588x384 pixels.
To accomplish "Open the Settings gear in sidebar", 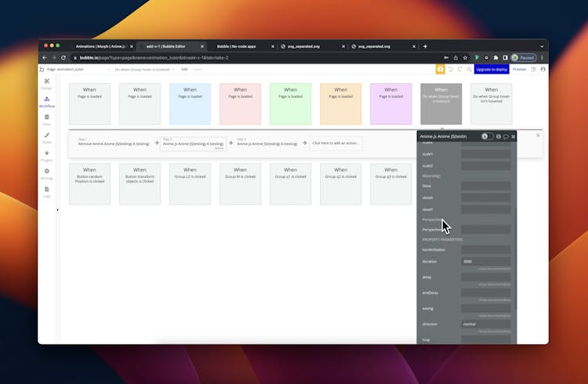I will point(47,173).
